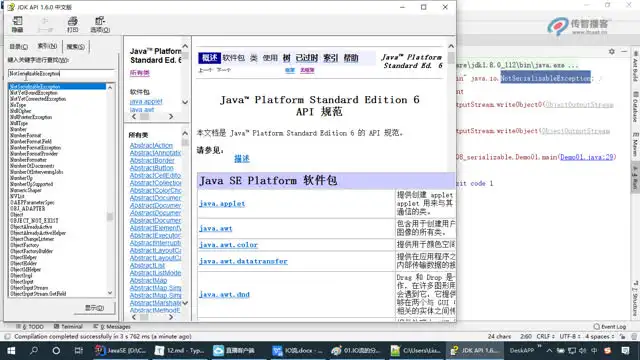
Task: Click index list scrollbar up arrow
Action: [x=110, y=87]
